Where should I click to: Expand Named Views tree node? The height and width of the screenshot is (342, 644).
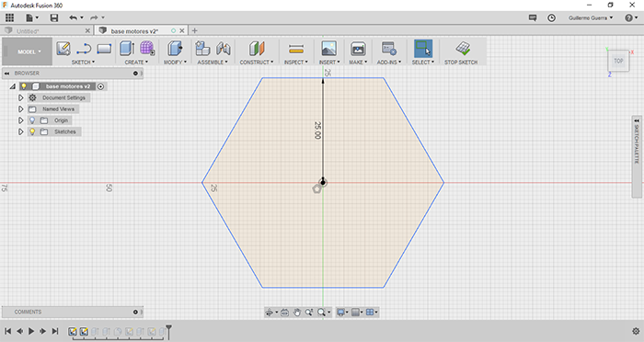pos(20,109)
